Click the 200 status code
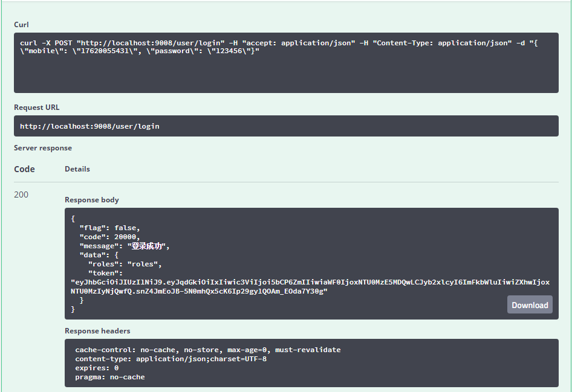The image size is (572, 392). click(x=21, y=194)
